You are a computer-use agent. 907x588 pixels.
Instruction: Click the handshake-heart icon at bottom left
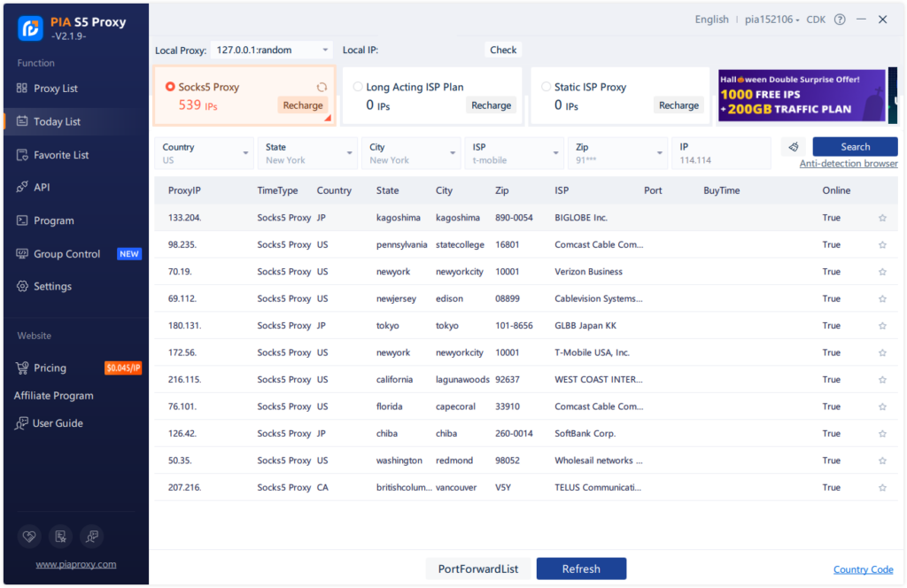(28, 537)
